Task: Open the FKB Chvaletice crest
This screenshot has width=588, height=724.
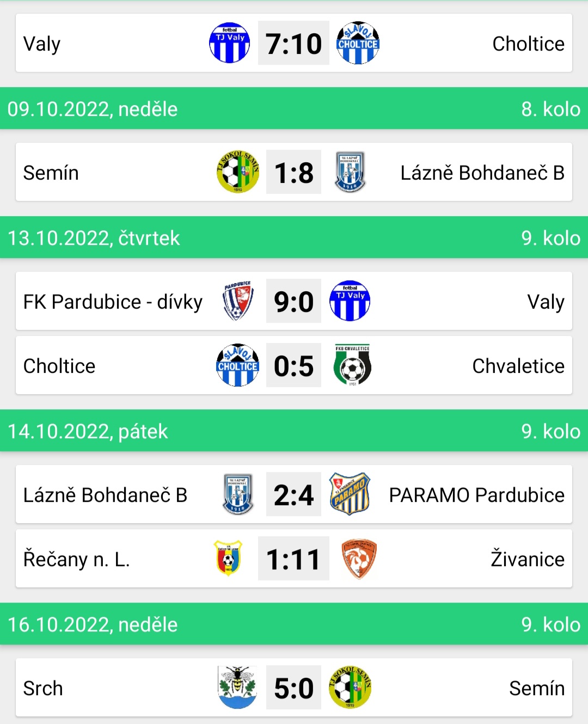Action: click(x=352, y=365)
